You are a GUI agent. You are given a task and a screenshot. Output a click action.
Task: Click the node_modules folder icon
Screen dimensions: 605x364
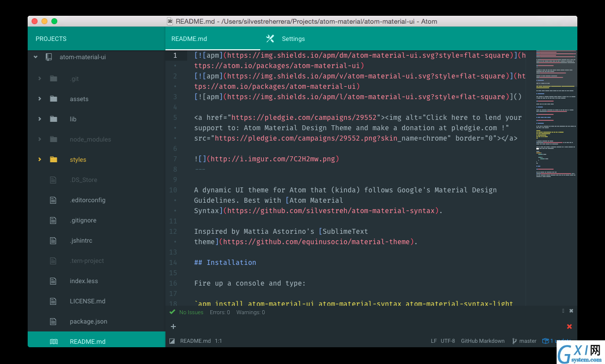[53, 139]
